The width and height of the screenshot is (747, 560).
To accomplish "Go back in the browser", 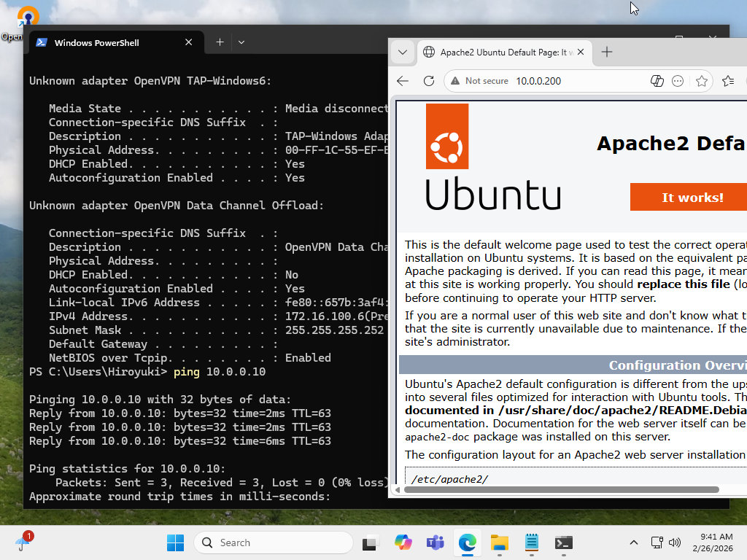I will pyautogui.click(x=403, y=81).
